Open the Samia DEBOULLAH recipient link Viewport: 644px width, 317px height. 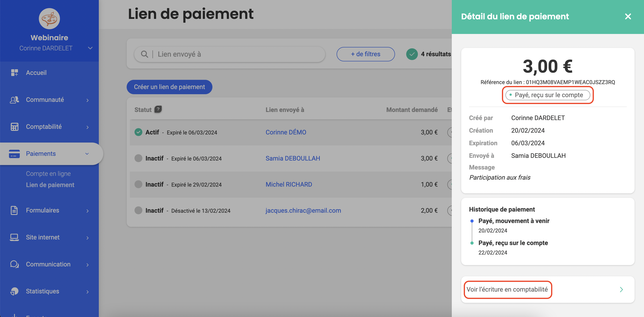coord(293,158)
